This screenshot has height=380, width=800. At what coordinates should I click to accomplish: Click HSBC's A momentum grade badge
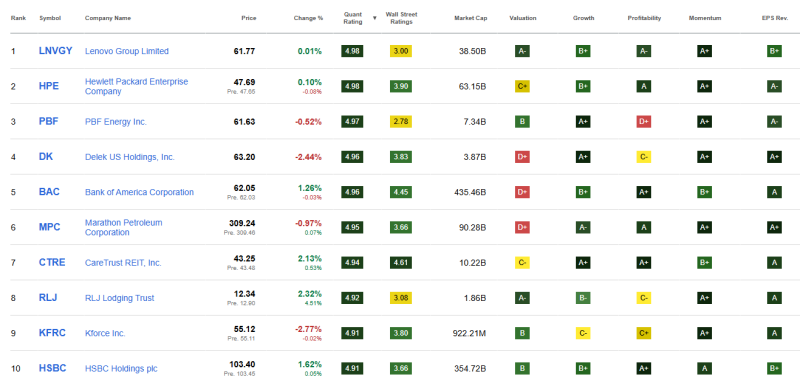tap(705, 368)
